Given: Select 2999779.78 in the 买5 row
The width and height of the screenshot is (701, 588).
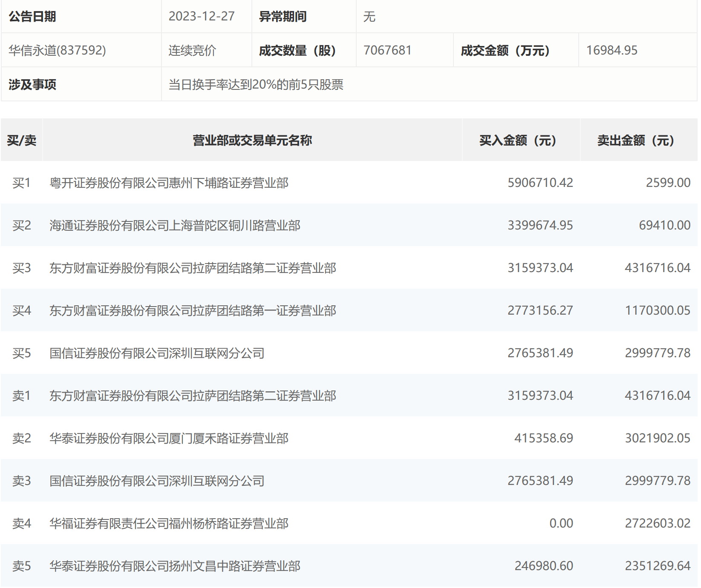Looking at the screenshot, I should 658,353.
